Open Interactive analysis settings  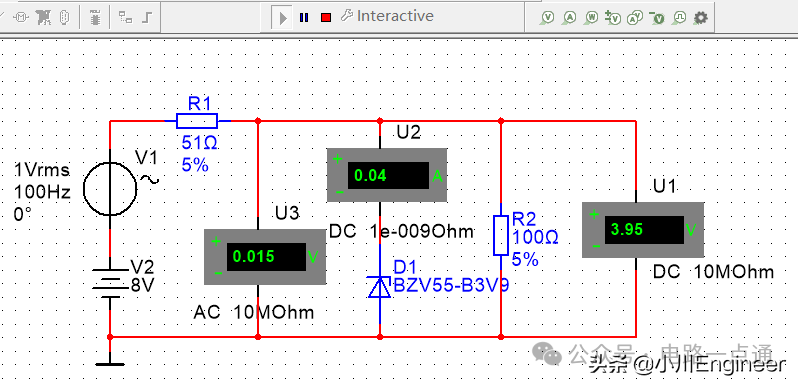(387, 16)
